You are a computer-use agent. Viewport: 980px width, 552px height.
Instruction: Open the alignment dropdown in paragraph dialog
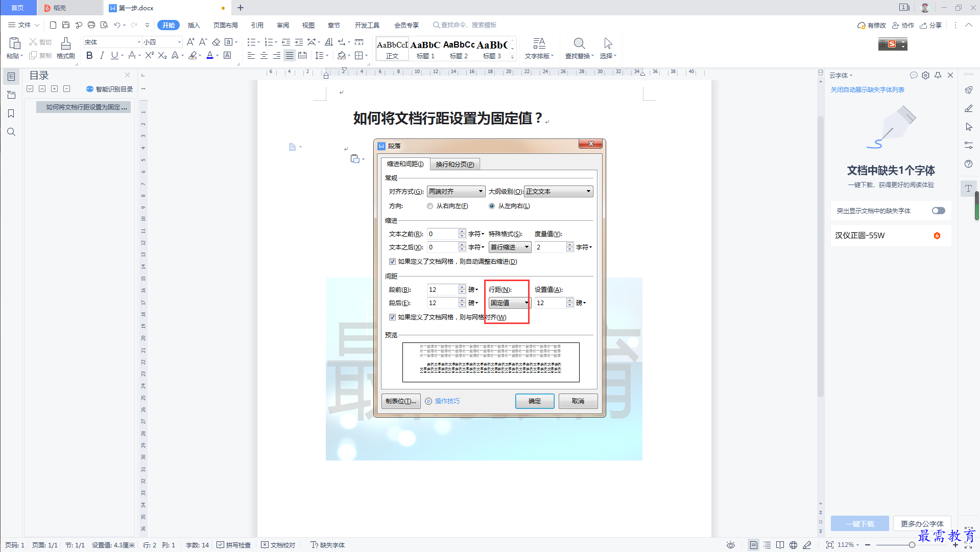[x=456, y=191]
